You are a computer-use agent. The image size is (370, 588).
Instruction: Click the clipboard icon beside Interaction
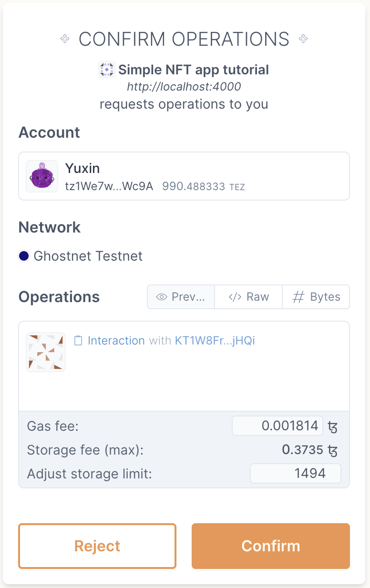tap(79, 341)
